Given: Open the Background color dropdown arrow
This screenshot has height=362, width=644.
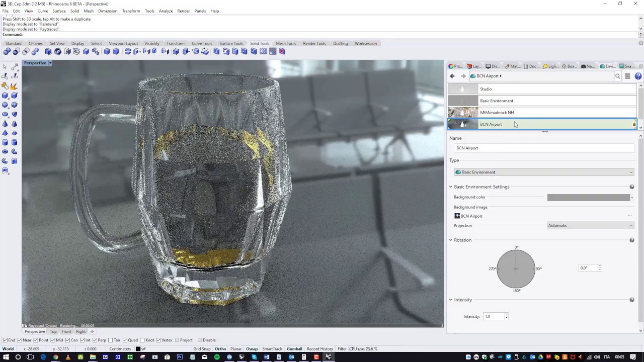Looking at the screenshot, I should pos(632,198).
